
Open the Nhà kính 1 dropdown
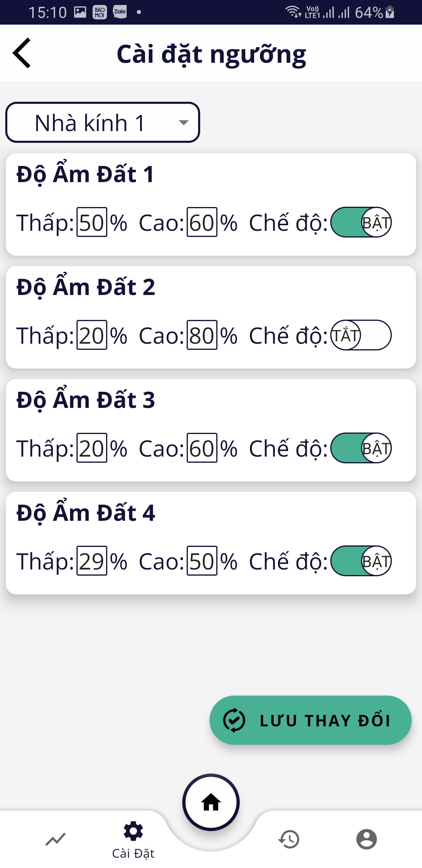point(103,122)
